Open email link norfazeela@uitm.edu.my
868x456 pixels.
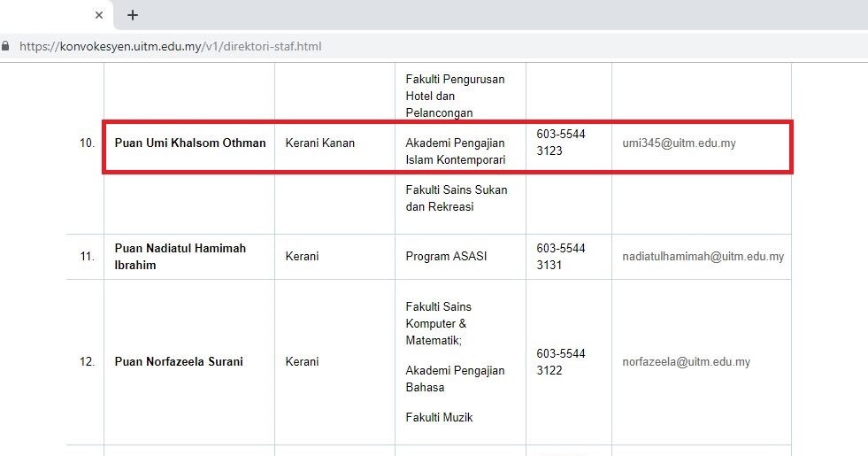pos(686,362)
